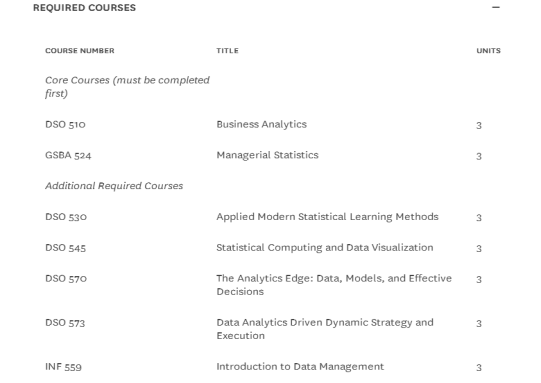Click the Required Courses heading
The image size is (541, 383).
(85, 8)
